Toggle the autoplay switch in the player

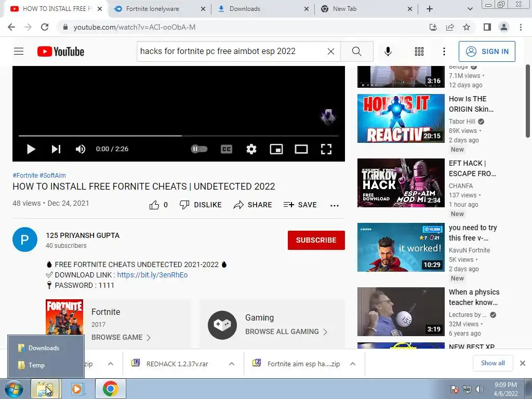[199, 149]
